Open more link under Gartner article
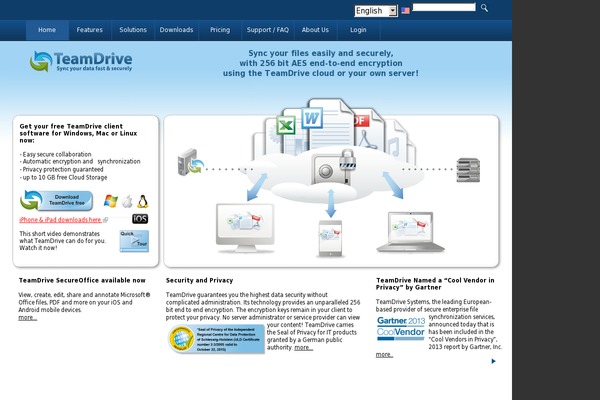The width and height of the screenshot is (600, 400). coord(384,355)
